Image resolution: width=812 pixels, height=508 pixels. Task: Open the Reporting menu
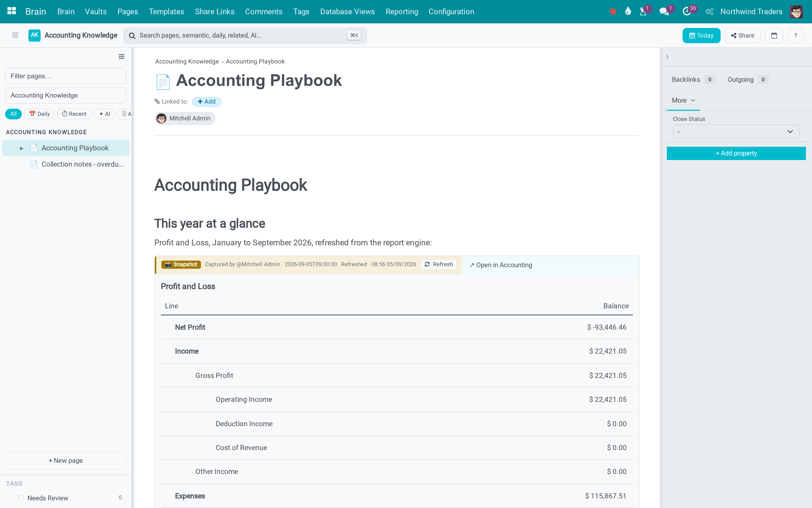click(402, 11)
